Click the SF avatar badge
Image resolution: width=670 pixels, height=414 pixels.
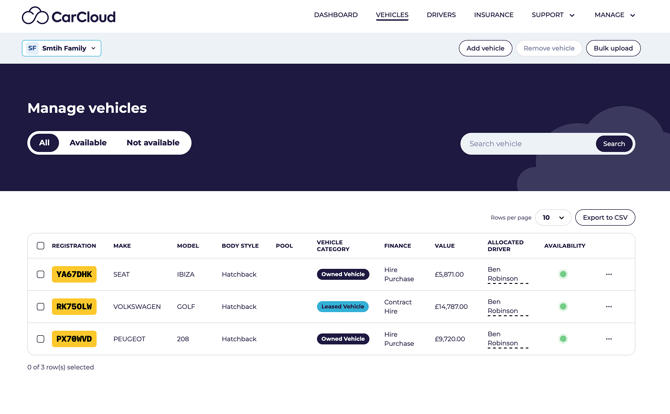tap(32, 48)
